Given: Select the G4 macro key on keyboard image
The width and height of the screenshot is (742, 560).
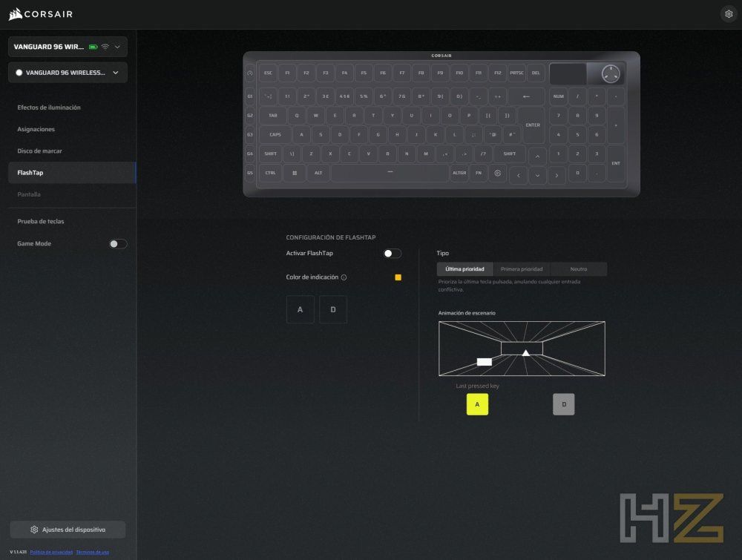Looking at the screenshot, I should (x=250, y=154).
